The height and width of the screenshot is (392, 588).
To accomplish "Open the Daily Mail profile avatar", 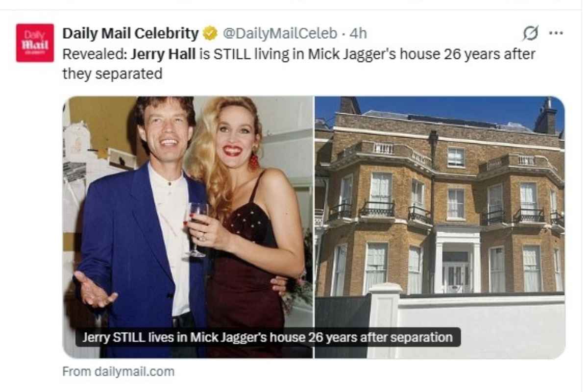I will coord(35,43).
